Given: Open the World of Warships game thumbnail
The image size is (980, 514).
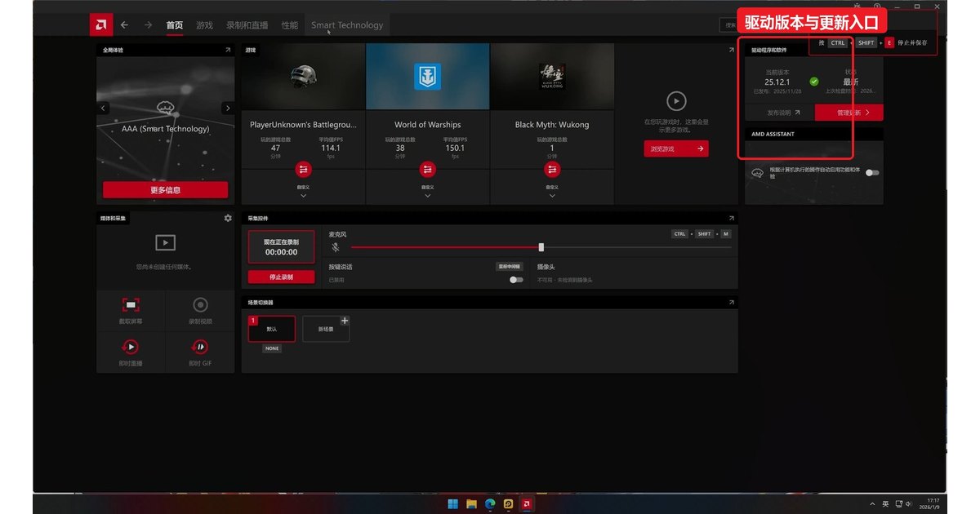Looking at the screenshot, I should tap(428, 77).
